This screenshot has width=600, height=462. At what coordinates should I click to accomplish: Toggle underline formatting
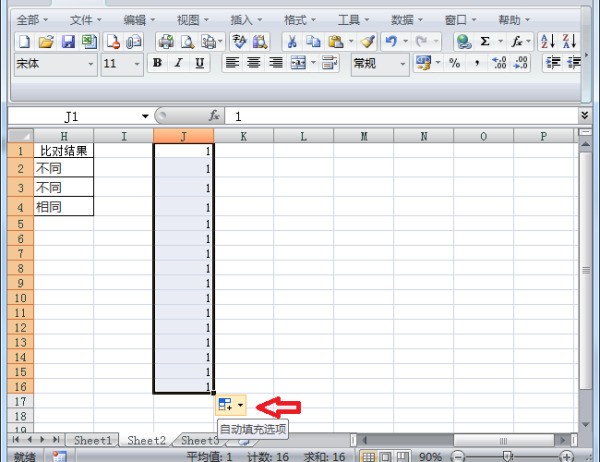(200, 63)
